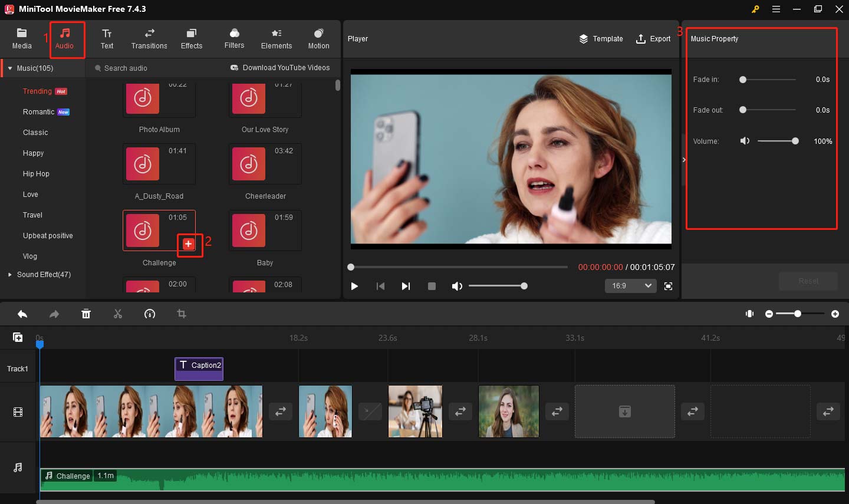
Task: Open the 16:9 aspect ratio dropdown
Action: click(630, 286)
